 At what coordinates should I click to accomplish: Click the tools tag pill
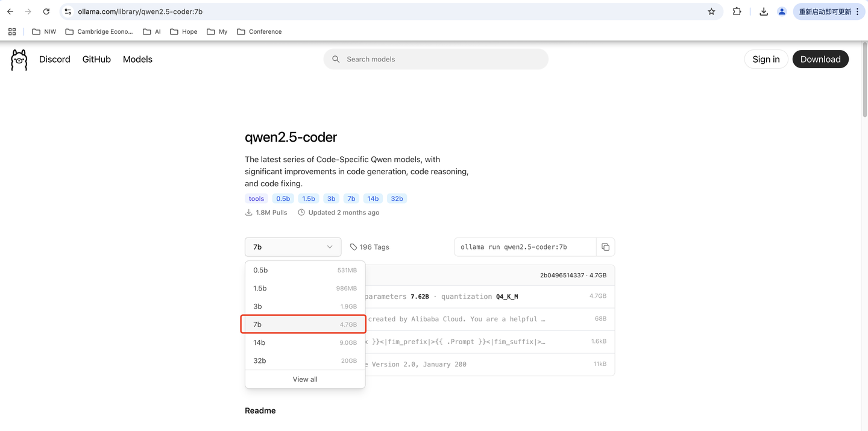pyautogui.click(x=256, y=198)
